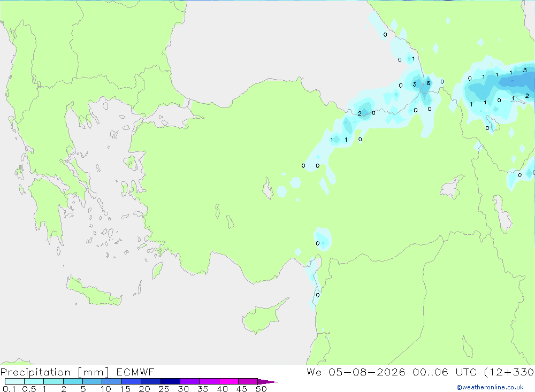The width and height of the screenshot is (535, 392).
Task: Click the legend scale label '25'
Action: coord(164,389)
